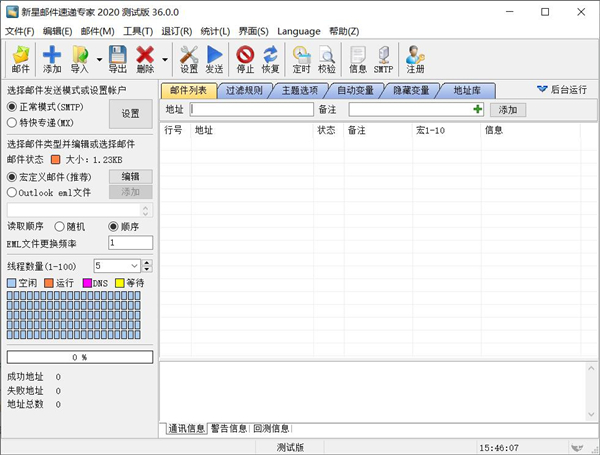600x455 pixels.
Task: Open the 工具(T) menu
Action: point(137,31)
